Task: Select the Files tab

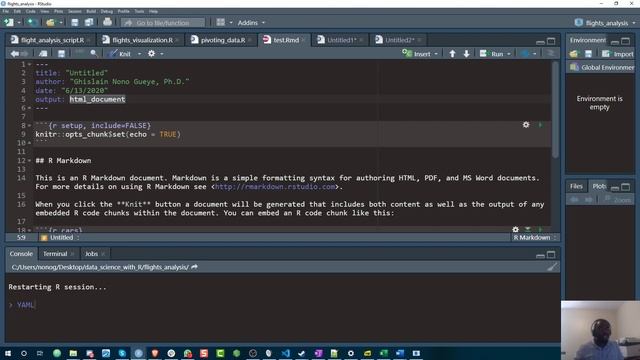Action: pyautogui.click(x=576, y=186)
